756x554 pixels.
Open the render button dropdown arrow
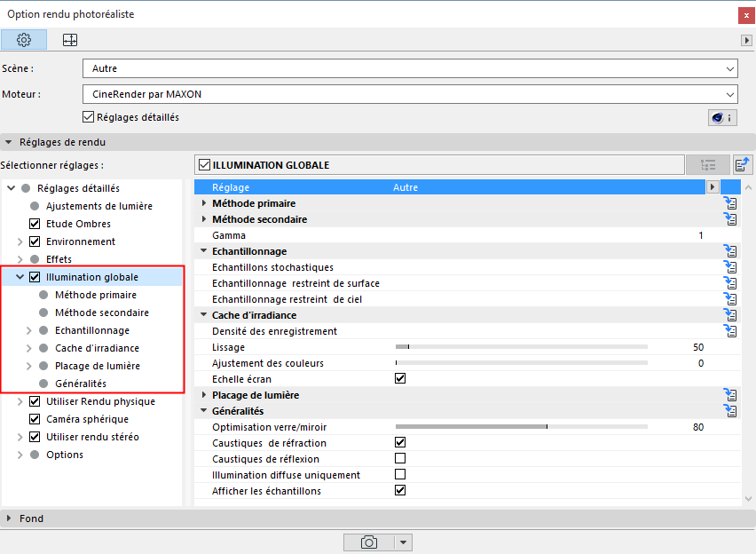[403, 542]
